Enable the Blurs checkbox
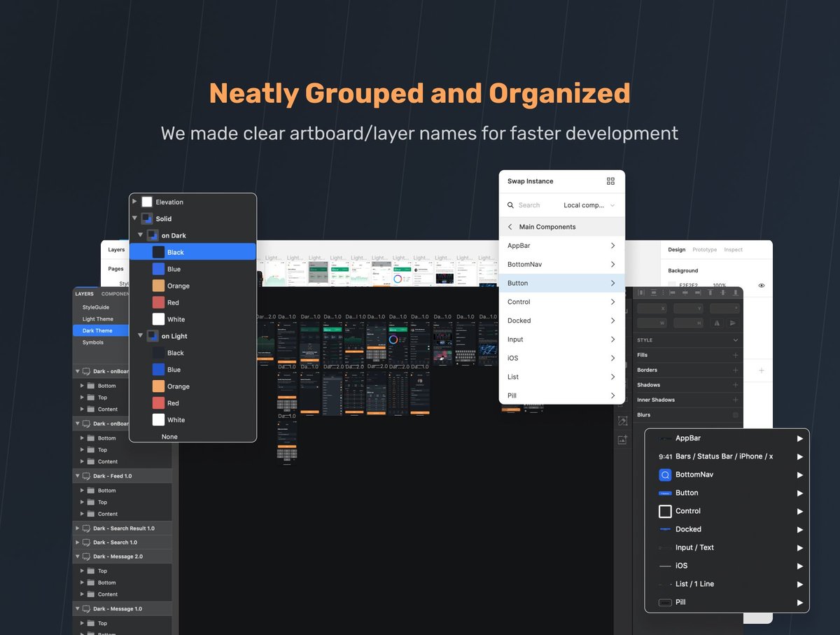840x635 pixels. click(735, 415)
